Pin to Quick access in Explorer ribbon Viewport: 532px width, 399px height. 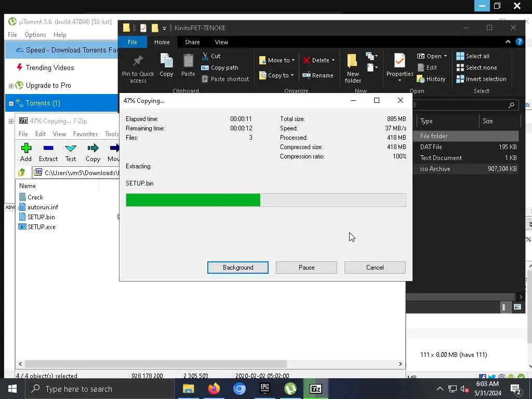[138, 69]
